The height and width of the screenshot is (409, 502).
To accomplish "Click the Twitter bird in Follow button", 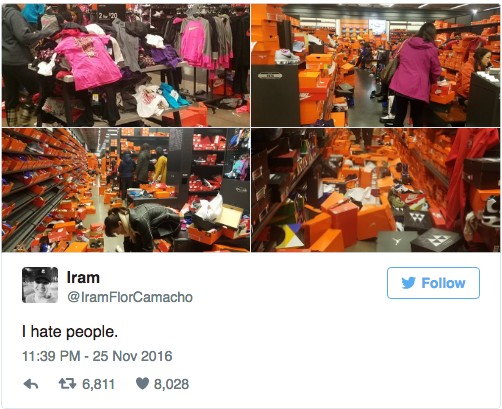I will tap(408, 283).
